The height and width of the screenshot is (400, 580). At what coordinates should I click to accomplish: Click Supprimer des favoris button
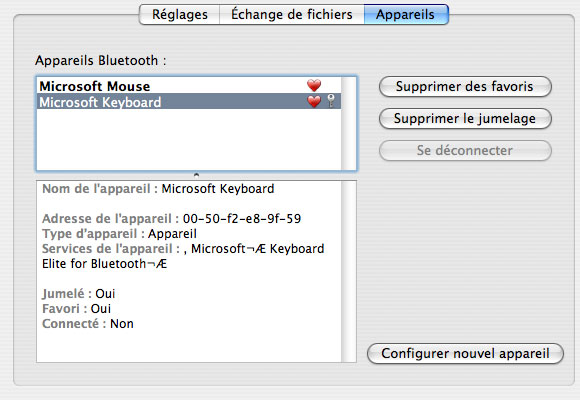click(465, 87)
